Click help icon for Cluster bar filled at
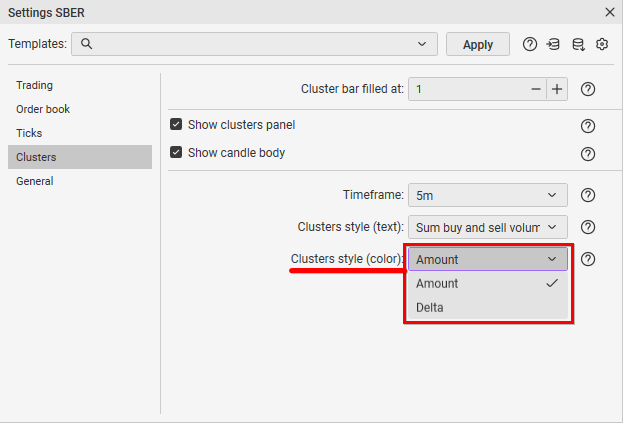The width and height of the screenshot is (623, 423). [x=588, y=89]
